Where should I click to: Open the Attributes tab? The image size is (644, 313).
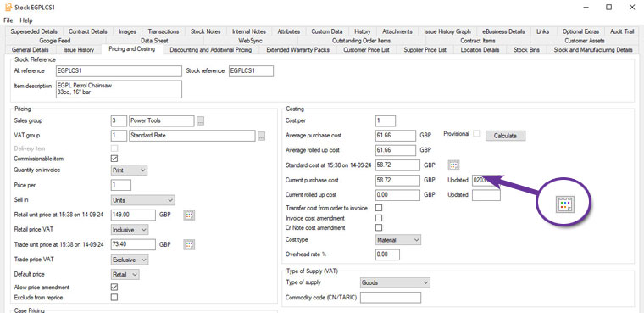tap(289, 31)
